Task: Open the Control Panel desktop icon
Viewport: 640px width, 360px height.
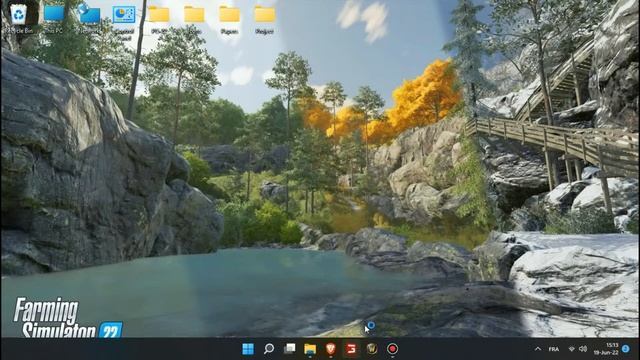Action: coord(124,22)
